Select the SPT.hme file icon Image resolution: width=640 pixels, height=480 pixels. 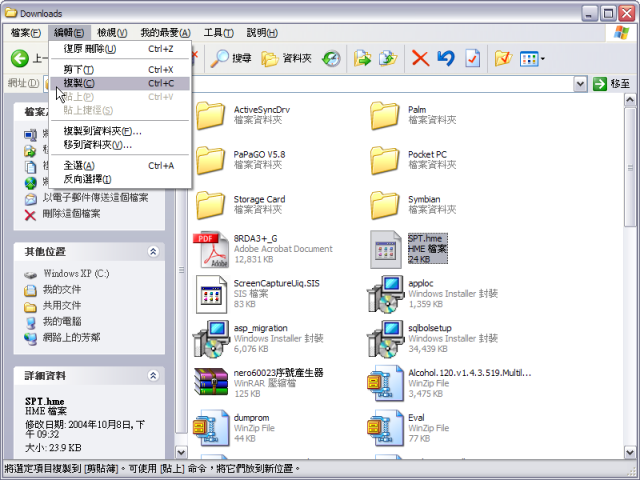[x=386, y=249]
